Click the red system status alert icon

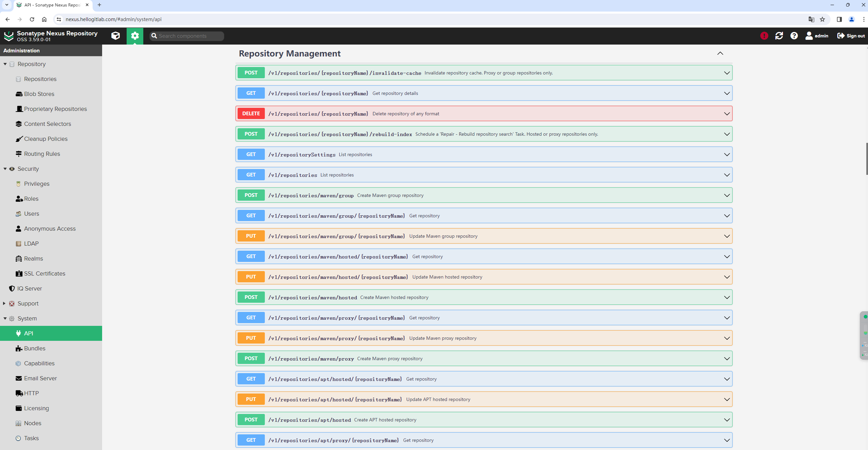[764, 36]
